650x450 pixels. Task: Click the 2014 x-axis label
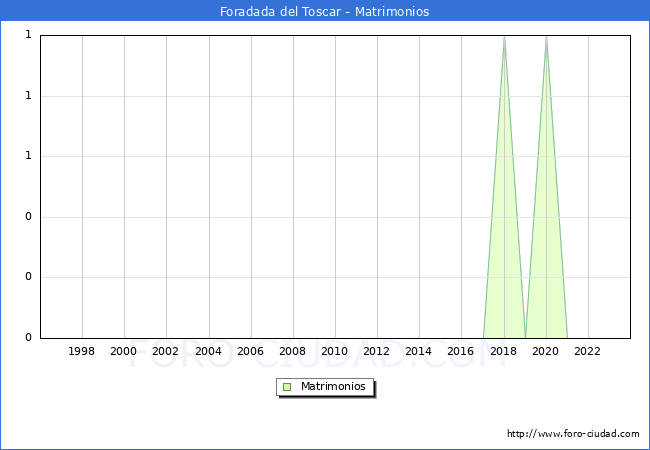tap(419, 351)
